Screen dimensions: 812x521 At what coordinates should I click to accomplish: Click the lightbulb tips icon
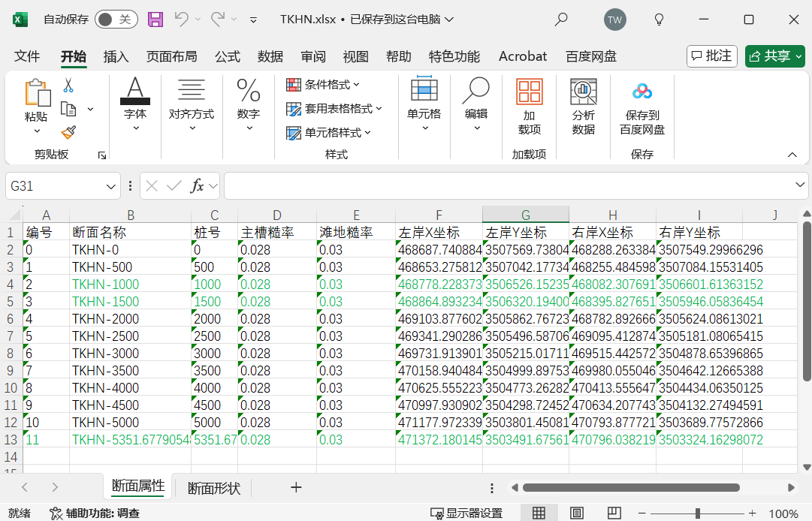point(659,20)
